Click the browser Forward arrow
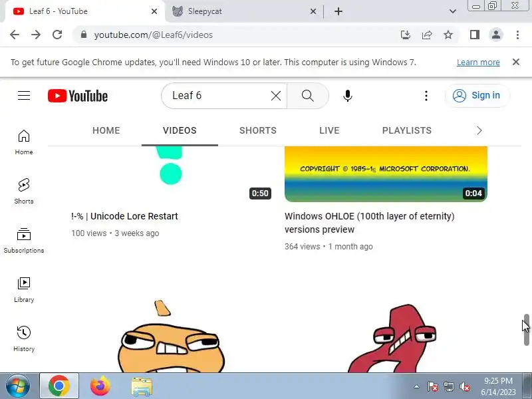Image resolution: width=532 pixels, height=399 pixels. click(36, 35)
